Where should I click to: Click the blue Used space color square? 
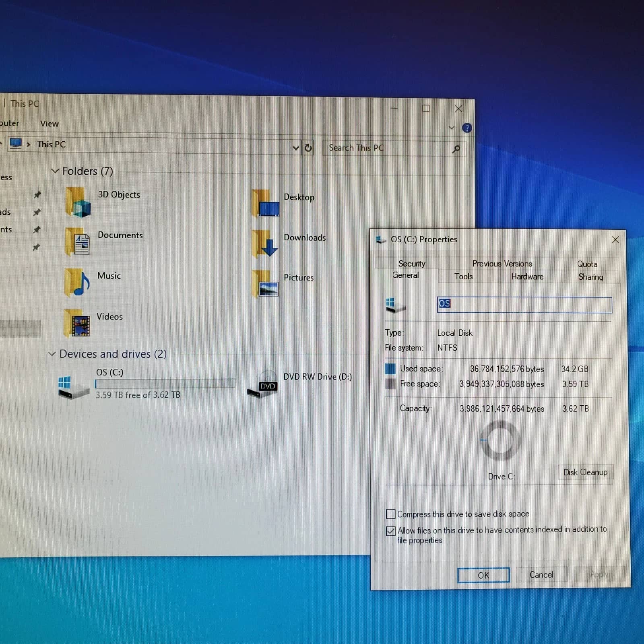[x=390, y=369]
